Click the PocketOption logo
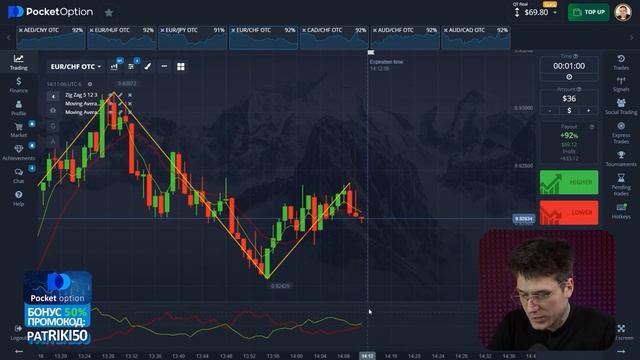Viewport: 640px width, 360px height. pos(50,12)
